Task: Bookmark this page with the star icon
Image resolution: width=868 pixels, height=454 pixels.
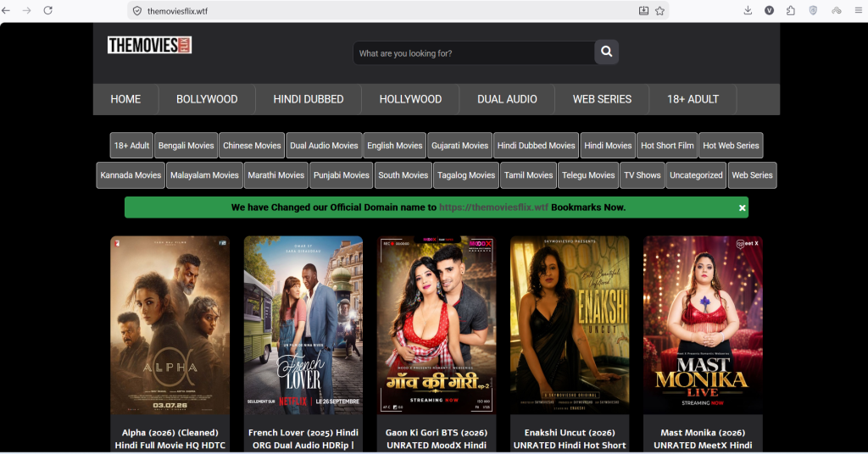Action: (659, 10)
